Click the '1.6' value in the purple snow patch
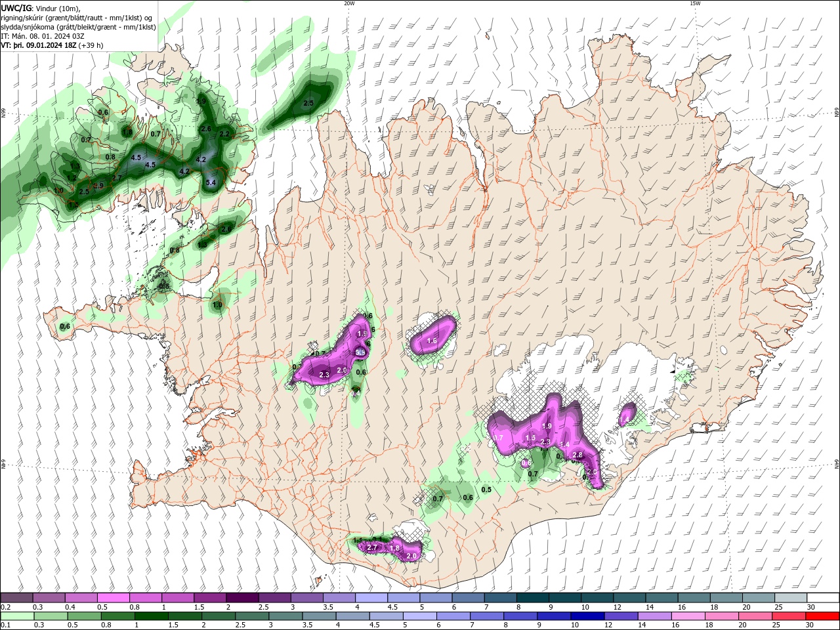Viewport: 840px width, 630px height. click(432, 341)
